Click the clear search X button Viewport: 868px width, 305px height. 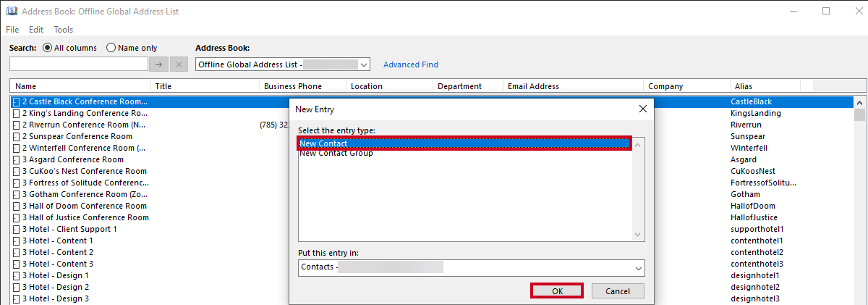pos(179,64)
